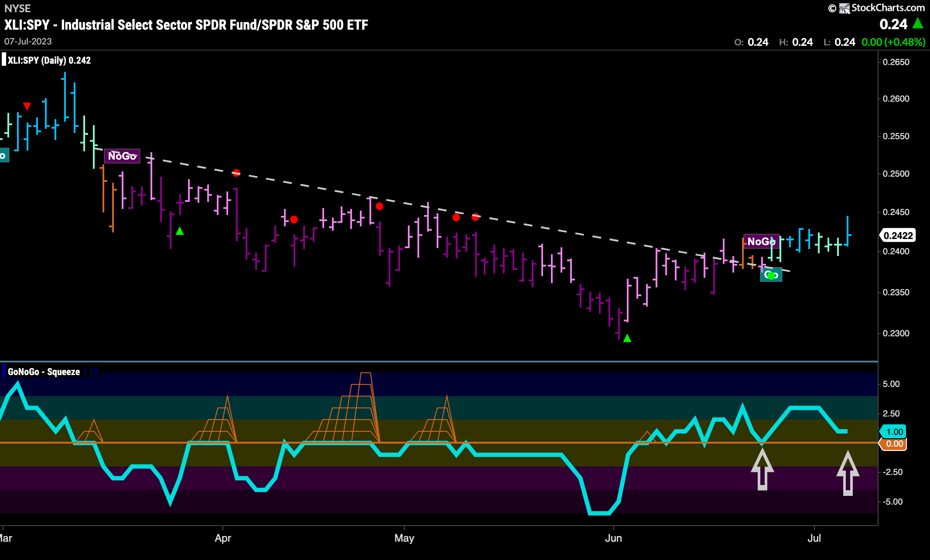Click the XLI:SPY chart title text
Image resolution: width=930 pixels, height=560 pixels.
click(x=186, y=25)
